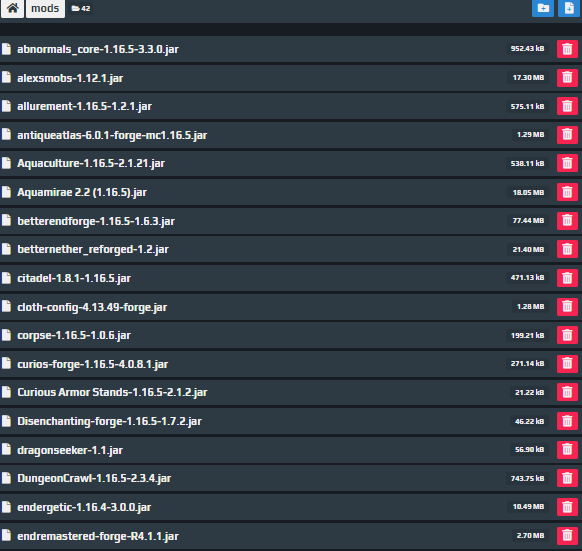Viewport: 582px width, 551px height.
Task: Click betternether_reforged-1.2.jar file name
Action: [93, 249]
